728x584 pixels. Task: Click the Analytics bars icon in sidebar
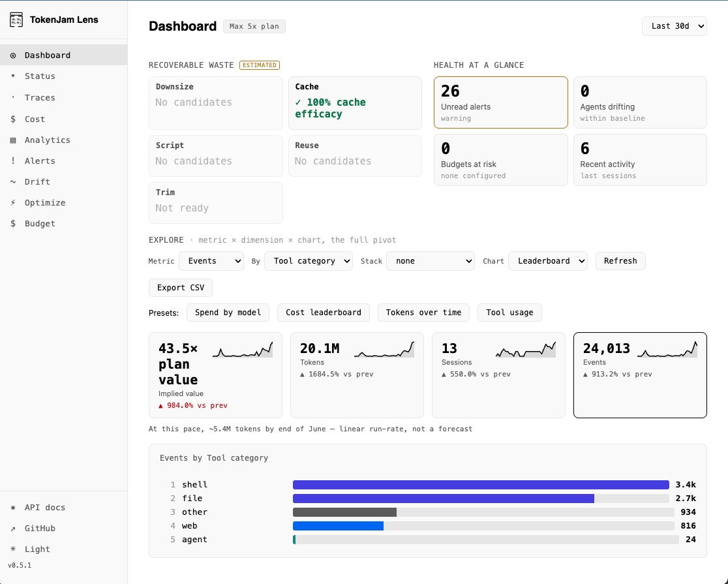point(13,140)
